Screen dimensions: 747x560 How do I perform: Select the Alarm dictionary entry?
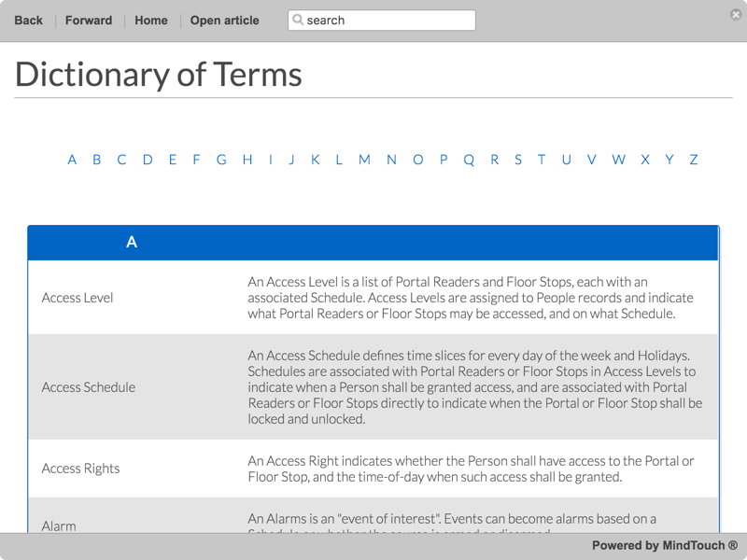tap(59, 525)
